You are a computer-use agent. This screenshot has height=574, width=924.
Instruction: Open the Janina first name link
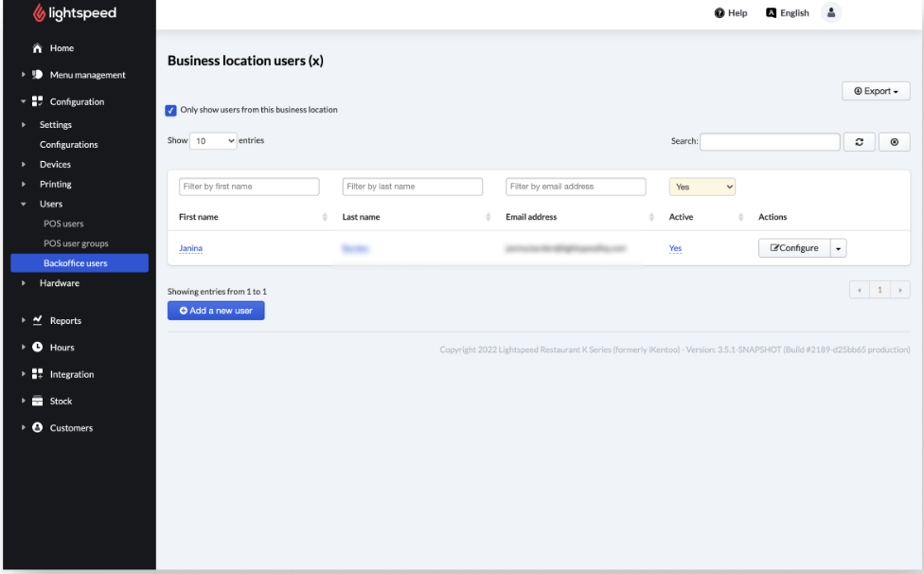pos(190,249)
